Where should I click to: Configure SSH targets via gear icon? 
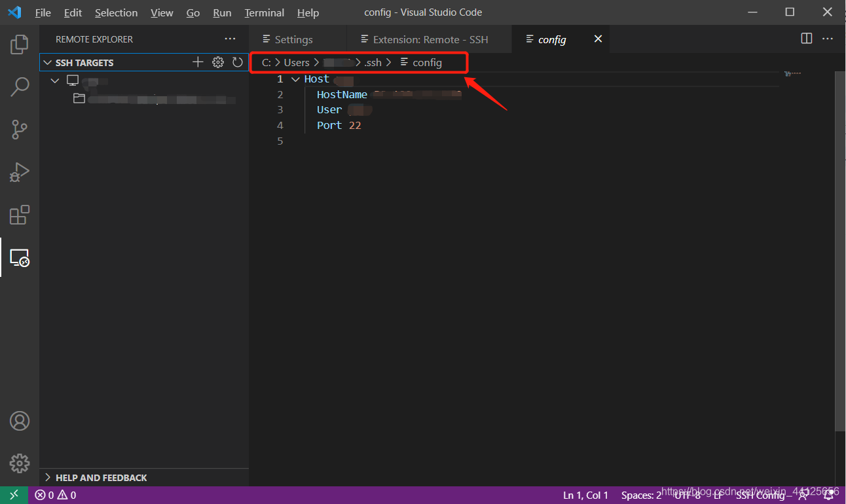click(x=218, y=62)
